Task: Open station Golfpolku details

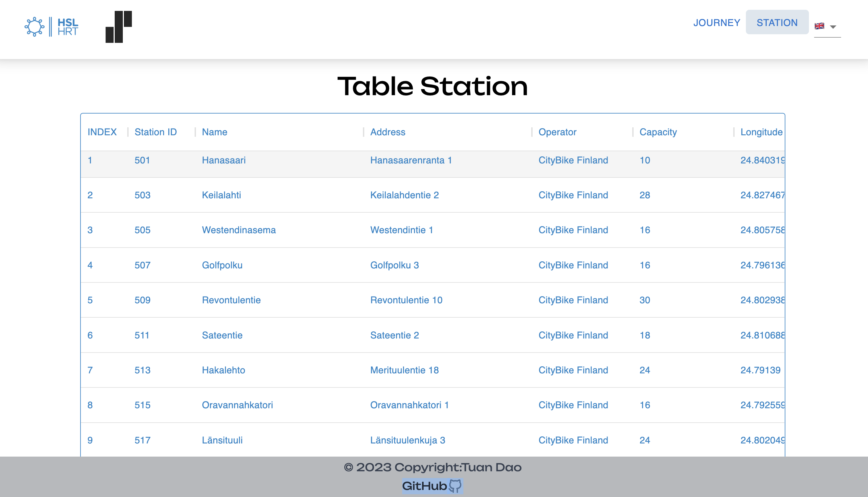Action: pyautogui.click(x=222, y=265)
